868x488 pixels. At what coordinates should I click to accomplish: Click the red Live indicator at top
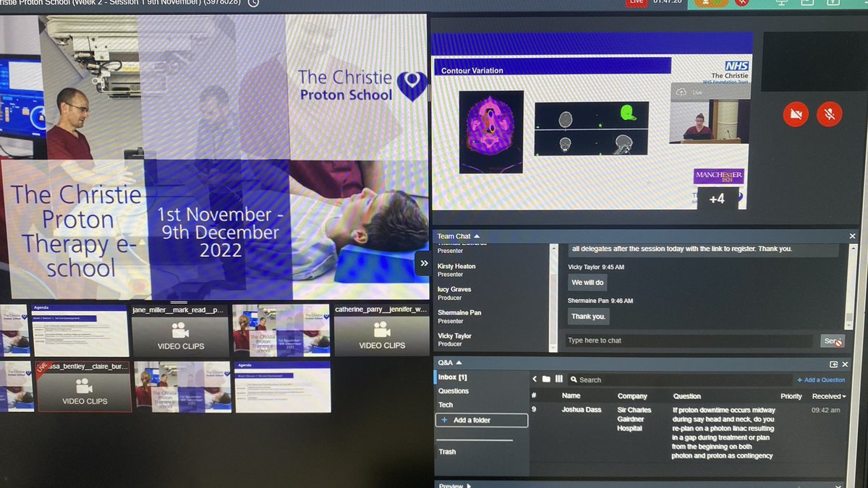(x=637, y=2)
